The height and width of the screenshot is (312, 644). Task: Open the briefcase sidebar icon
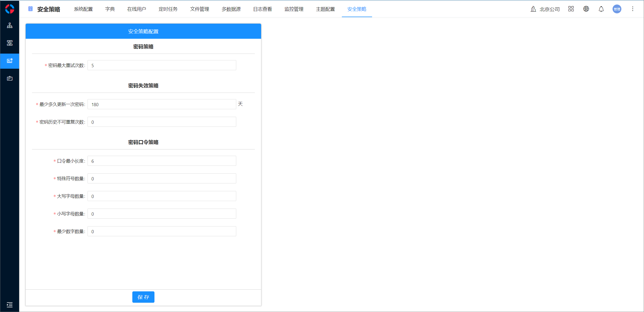point(10,79)
